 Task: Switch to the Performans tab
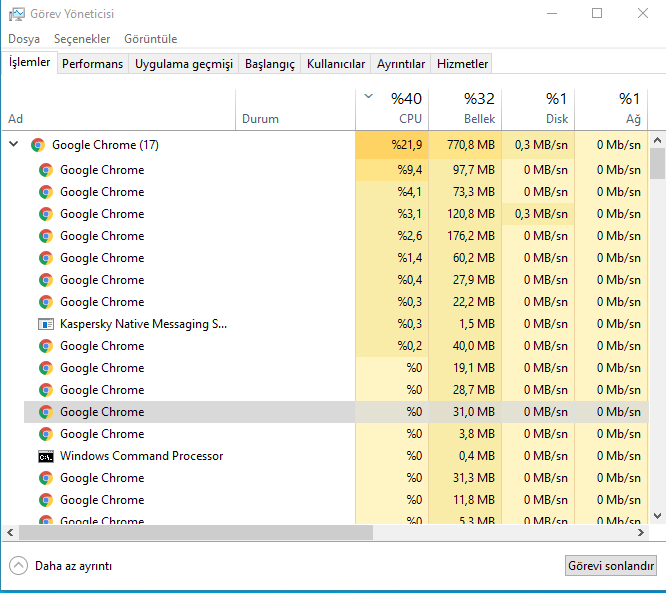(x=93, y=64)
